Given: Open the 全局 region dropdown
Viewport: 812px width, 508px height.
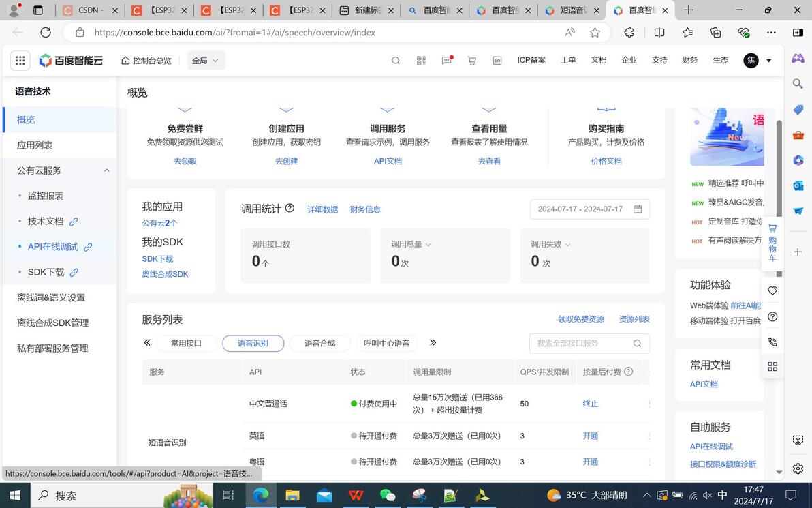Looking at the screenshot, I should [x=206, y=61].
